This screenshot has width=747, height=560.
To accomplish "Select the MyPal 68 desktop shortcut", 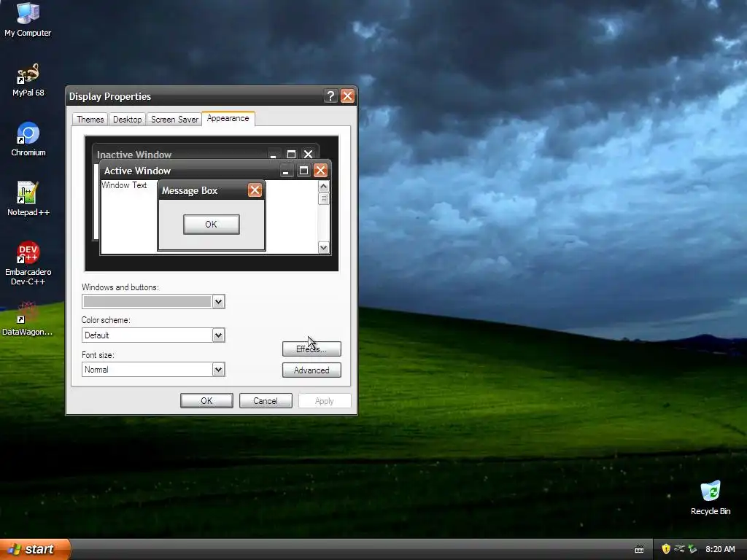I will [28, 79].
